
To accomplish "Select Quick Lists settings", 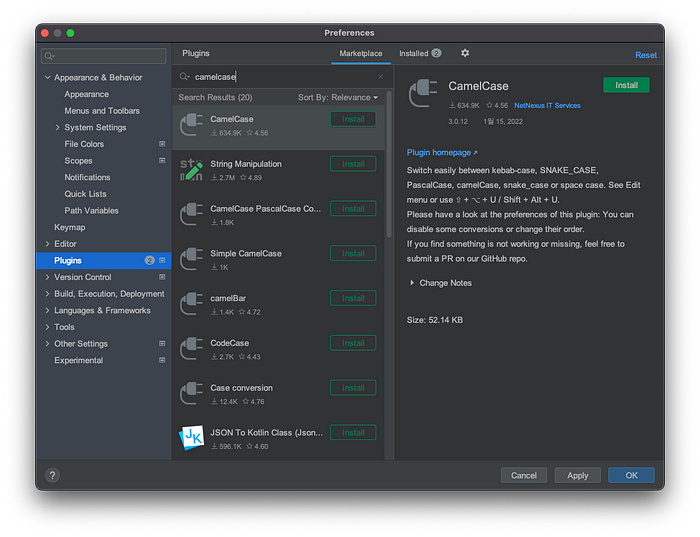I will (x=85, y=194).
